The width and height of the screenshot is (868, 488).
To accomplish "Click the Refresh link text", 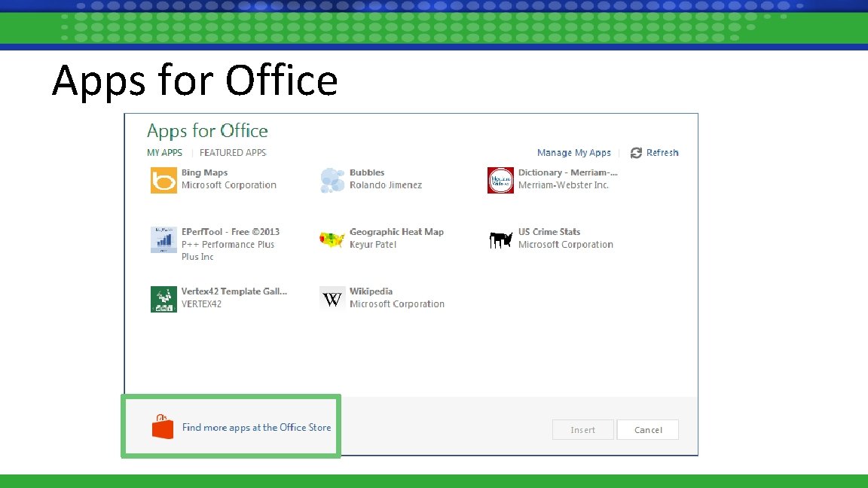I will [662, 153].
